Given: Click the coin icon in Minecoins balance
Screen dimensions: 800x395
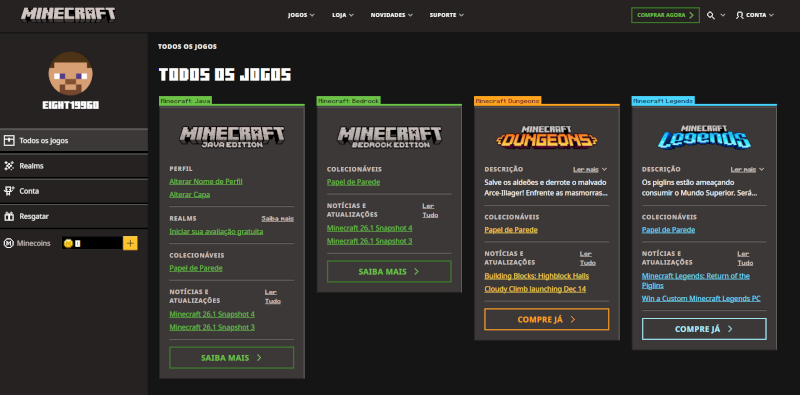Looking at the screenshot, I should (68, 243).
